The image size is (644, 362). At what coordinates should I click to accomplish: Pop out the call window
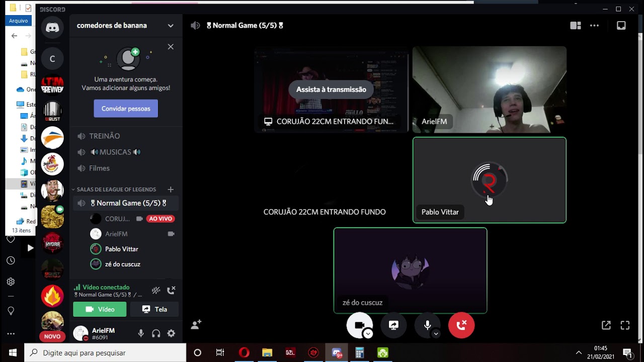(x=606, y=325)
